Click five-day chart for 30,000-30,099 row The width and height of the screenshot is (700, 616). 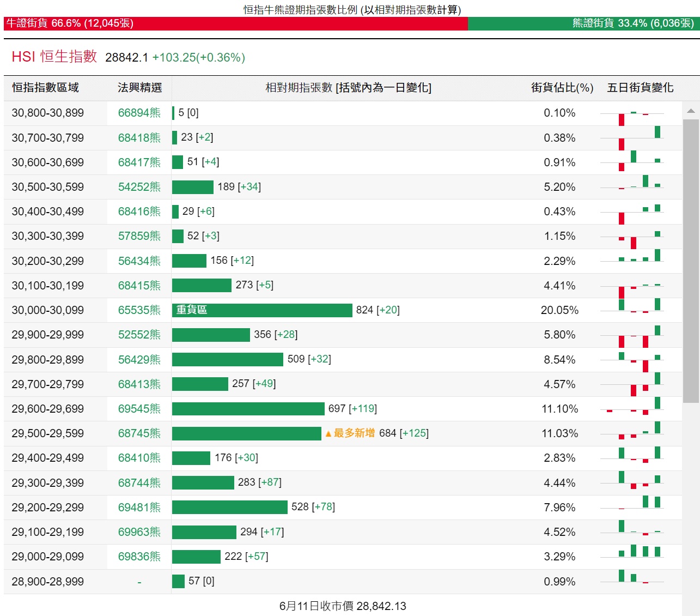point(632,310)
